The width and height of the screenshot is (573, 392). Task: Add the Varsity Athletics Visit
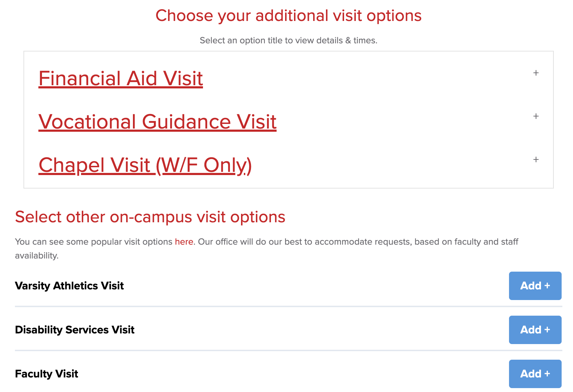[535, 286]
